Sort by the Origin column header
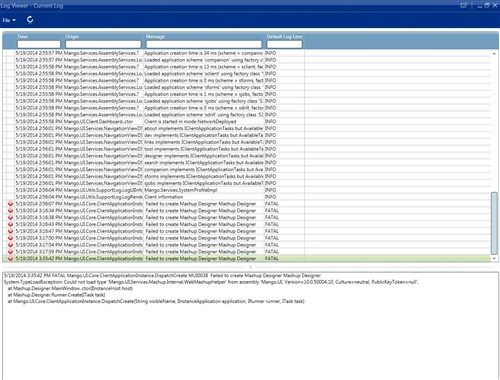This screenshot has height=380, width=500. (72, 36)
